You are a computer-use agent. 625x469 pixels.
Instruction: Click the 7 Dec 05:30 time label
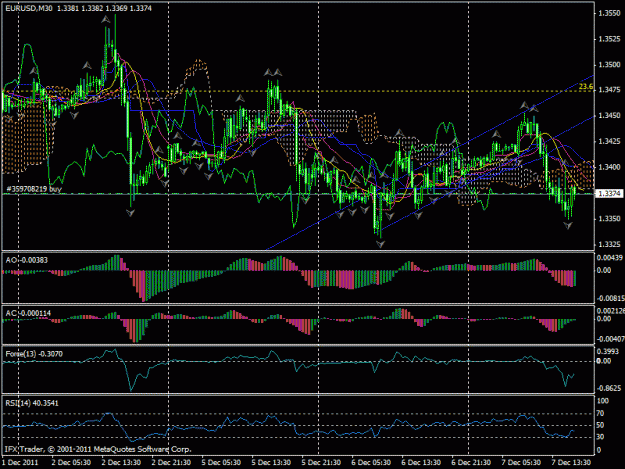point(521,463)
